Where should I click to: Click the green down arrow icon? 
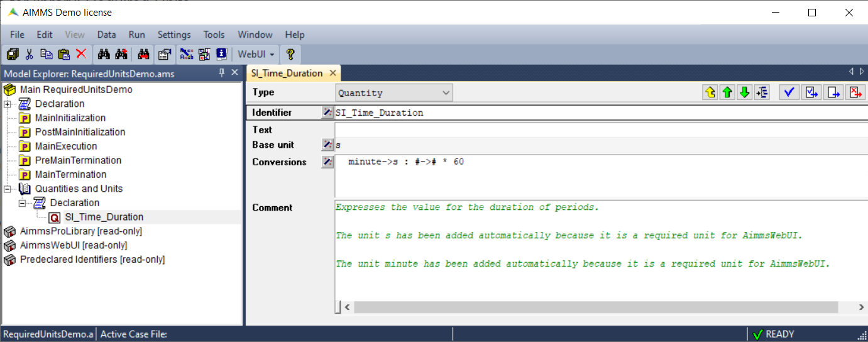click(x=745, y=93)
